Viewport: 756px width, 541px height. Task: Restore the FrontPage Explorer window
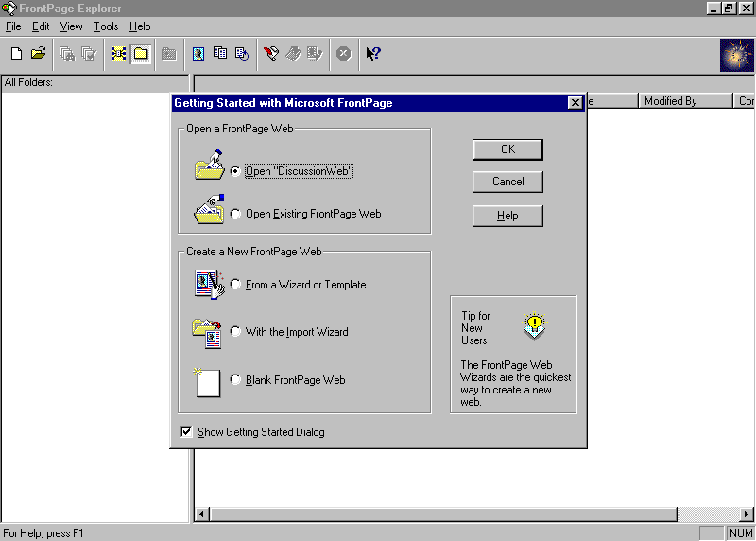pyautogui.click(x=729, y=9)
